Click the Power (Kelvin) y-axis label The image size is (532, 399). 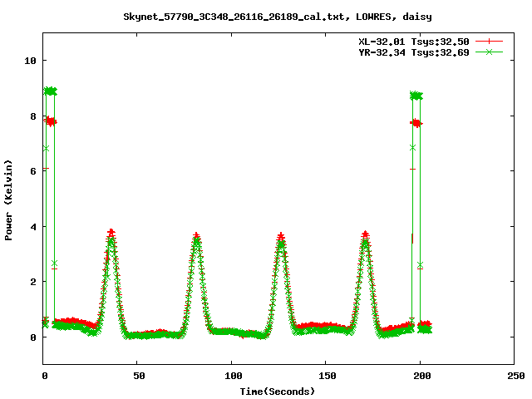coord(9,199)
